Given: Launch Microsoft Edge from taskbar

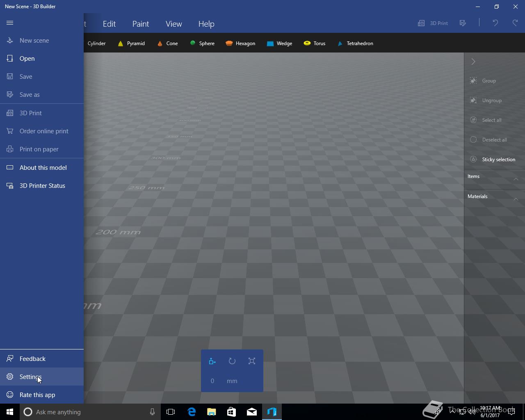Looking at the screenshot, I should click(192, 412).
